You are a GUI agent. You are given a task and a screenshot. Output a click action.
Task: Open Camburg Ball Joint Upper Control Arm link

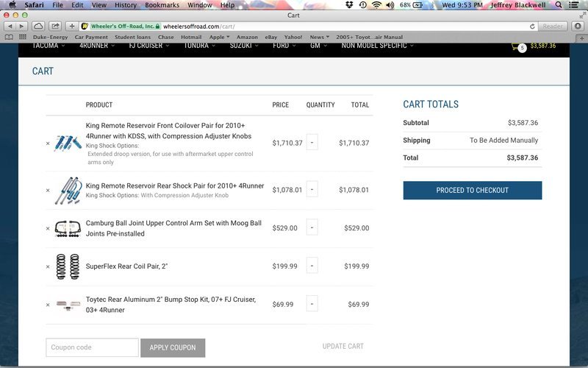point(173,228)
